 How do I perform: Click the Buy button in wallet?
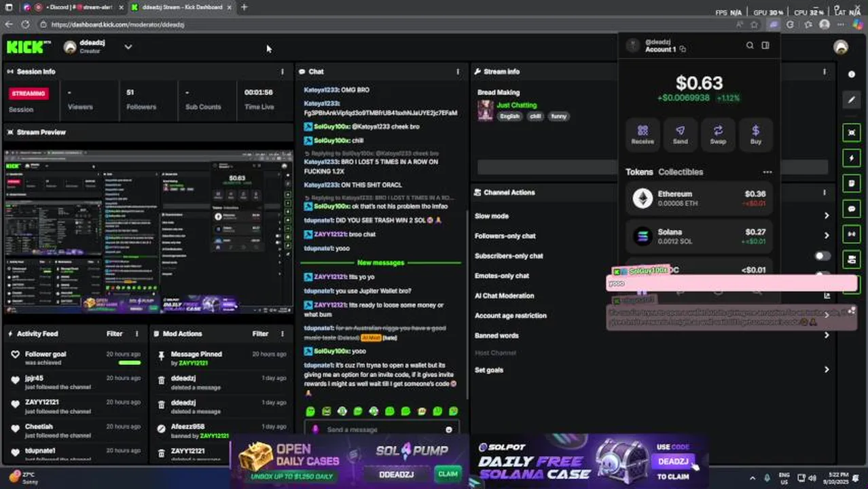756,134
